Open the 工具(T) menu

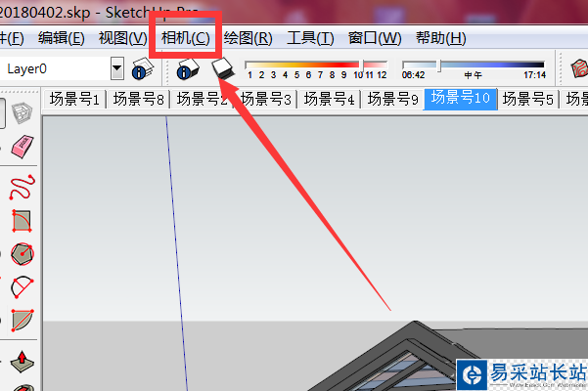tap(310, 38)
